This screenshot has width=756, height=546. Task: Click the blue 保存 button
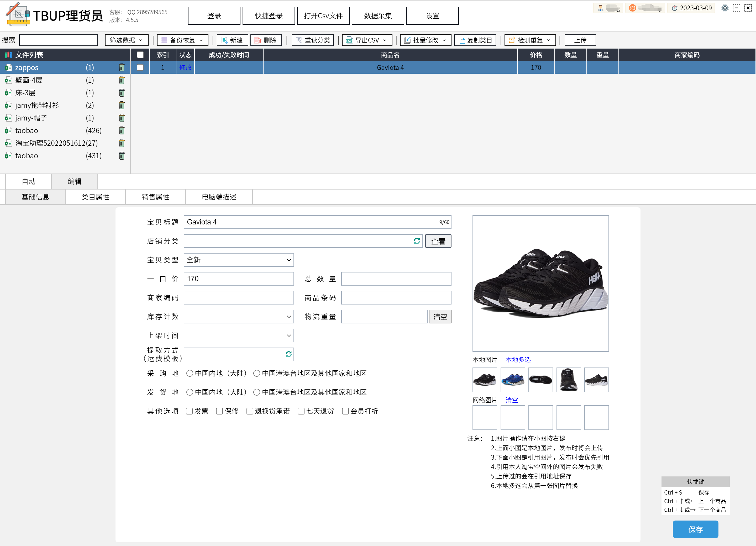(695, 529)
